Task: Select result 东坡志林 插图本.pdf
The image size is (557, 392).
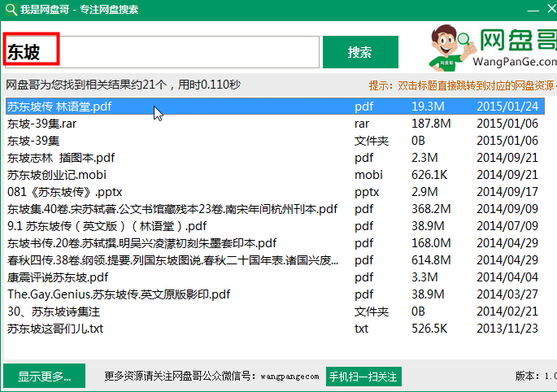Action: tap(275, 158)
